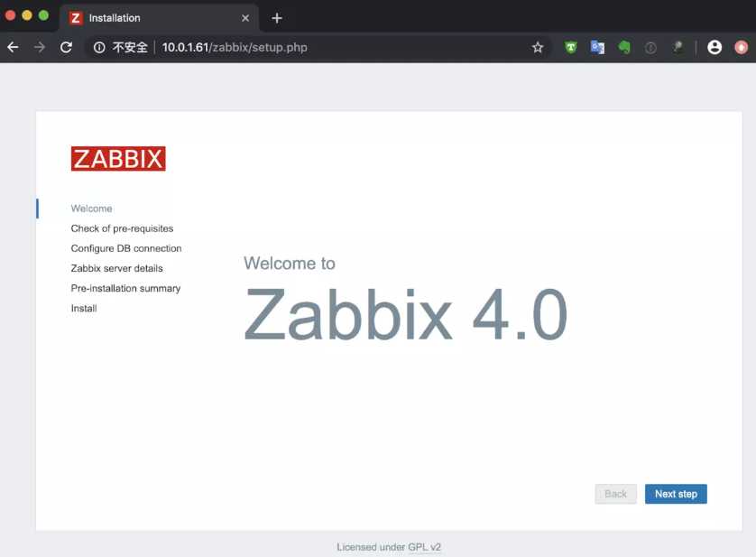Screen dimensions: 756x557
Task: Click the browser back arrow
Action: pos(13,47)
